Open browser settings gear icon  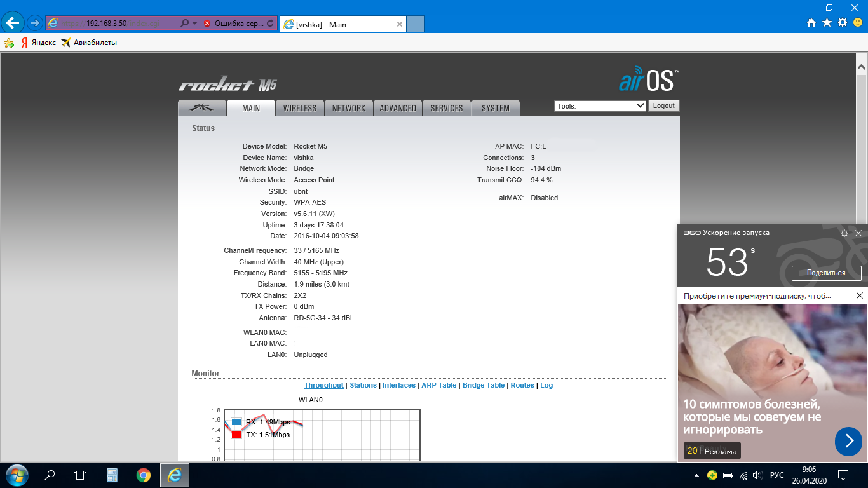(x=843, y=23)
